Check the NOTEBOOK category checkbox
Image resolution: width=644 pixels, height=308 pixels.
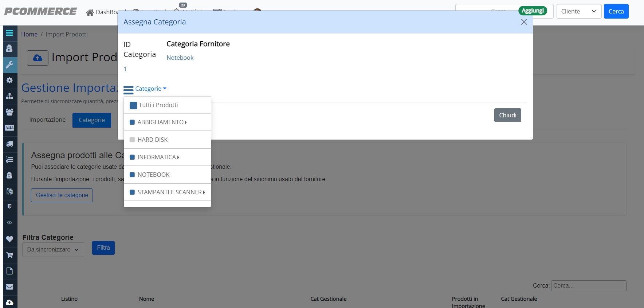point(132,175)
